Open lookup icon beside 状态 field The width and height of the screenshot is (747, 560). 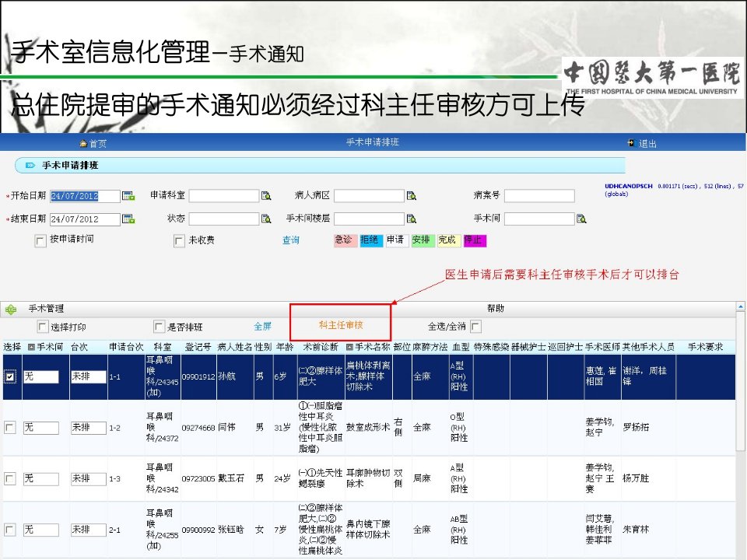coord(266,219)
